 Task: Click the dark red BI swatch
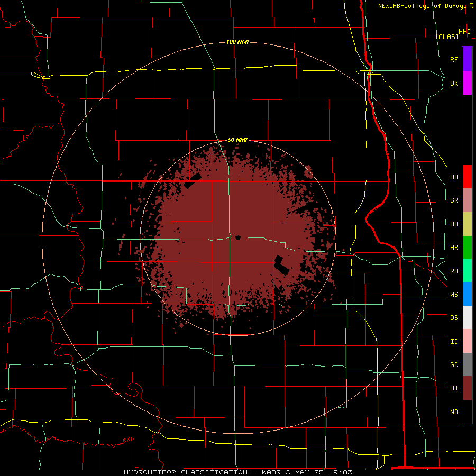(x=467, y=388)
